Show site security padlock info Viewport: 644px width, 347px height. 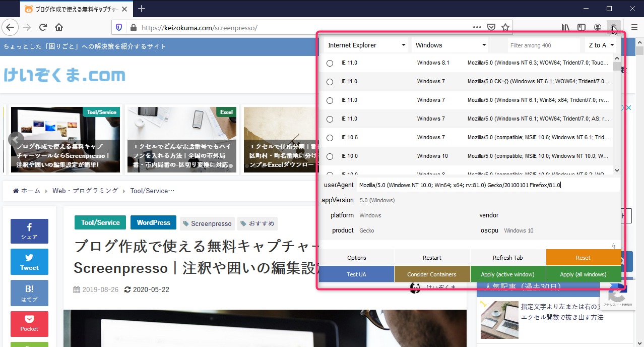coord(133,27)
